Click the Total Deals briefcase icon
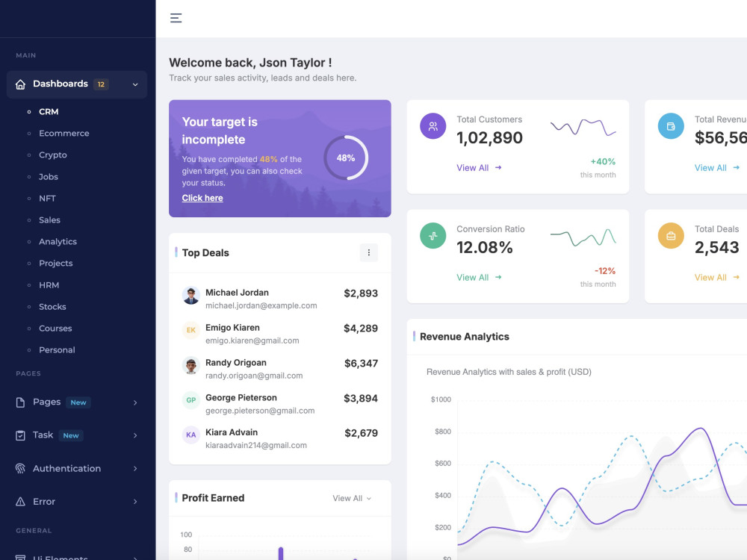The image size is (747, 560). pyautogui.click(x=671, y=236)
